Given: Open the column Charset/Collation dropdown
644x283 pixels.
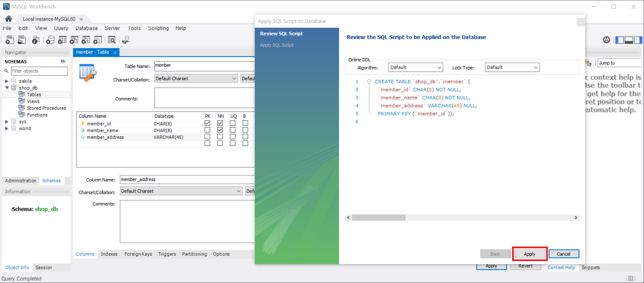Looking at the screenshot, I should pyautogui.click(x=181, y=191).
